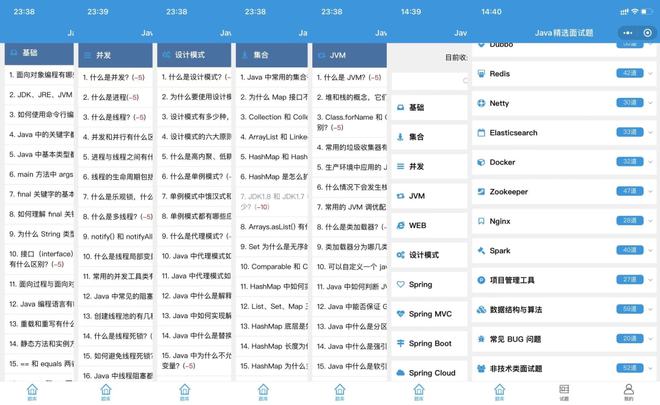The image size is (660, 405).
Task: Click the Elasticsearch calendar-style icon
Action: (x=480, y=133)
